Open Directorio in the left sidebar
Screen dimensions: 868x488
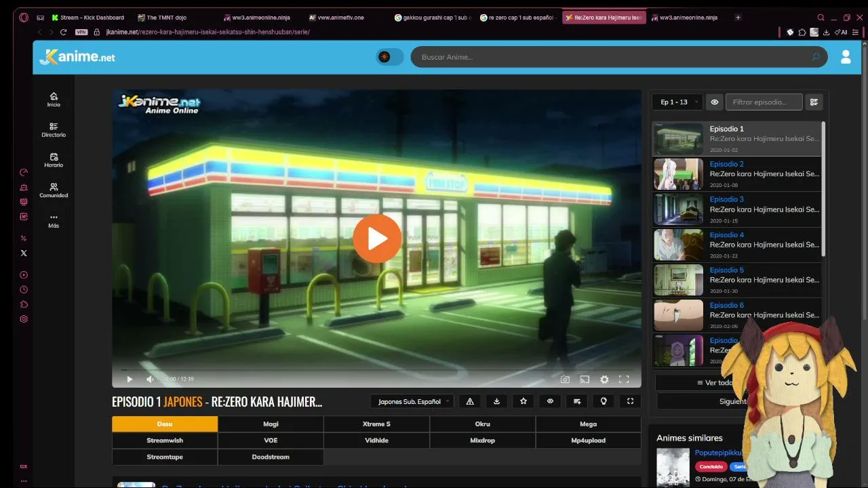click(x=54, y=129)
